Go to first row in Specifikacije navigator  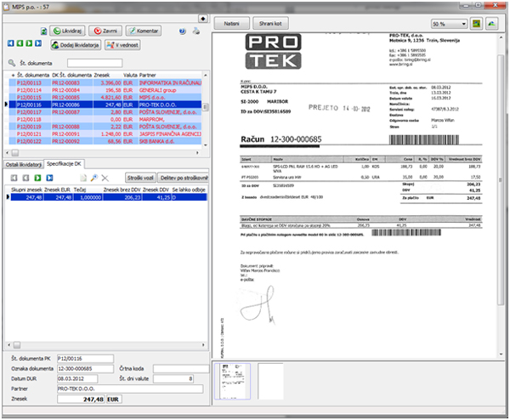point(14,178)
